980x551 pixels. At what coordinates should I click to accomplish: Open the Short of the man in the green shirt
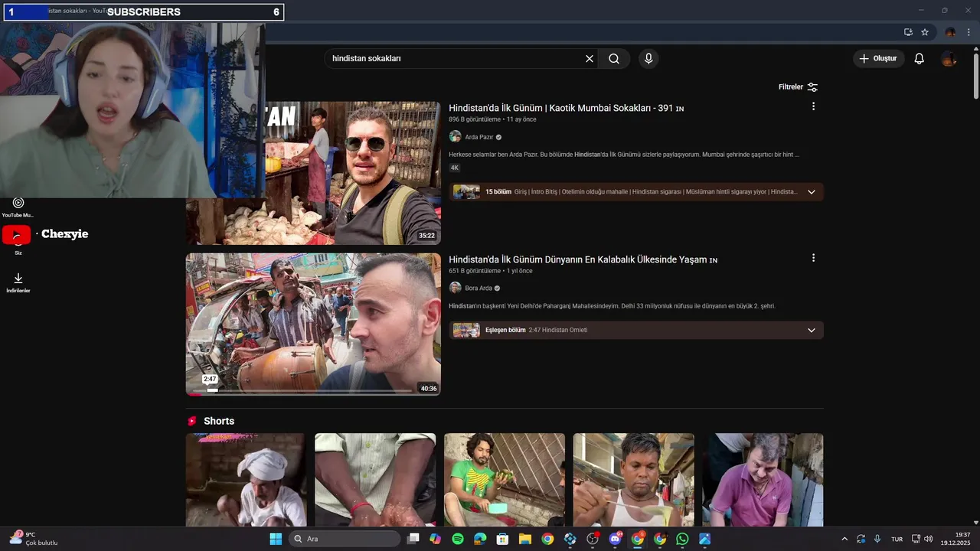pos(505,480)
